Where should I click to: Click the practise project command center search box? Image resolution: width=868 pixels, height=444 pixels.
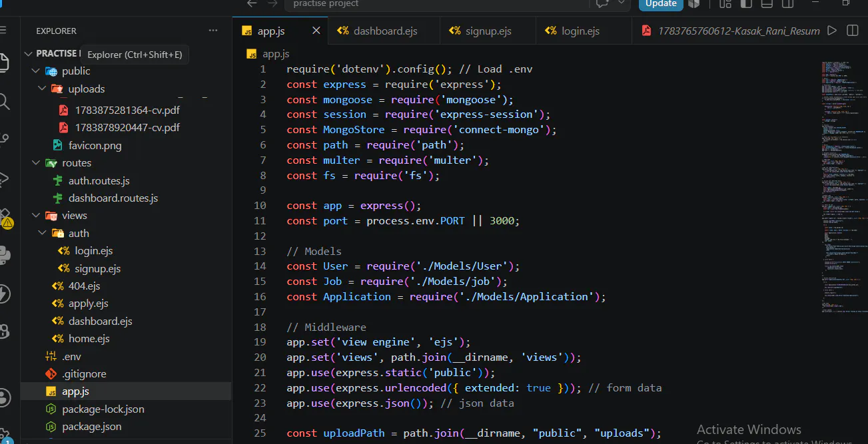coord(436,4)
